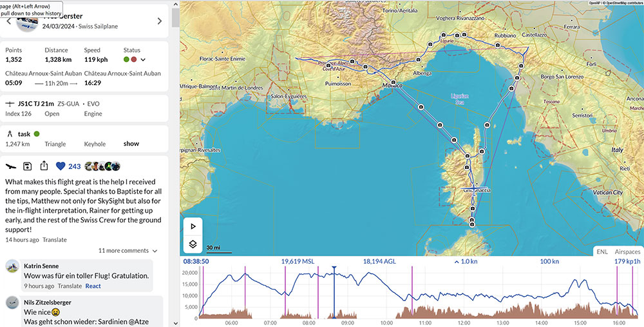Translate Katrin Senne's comment

(x=70, y=286)
